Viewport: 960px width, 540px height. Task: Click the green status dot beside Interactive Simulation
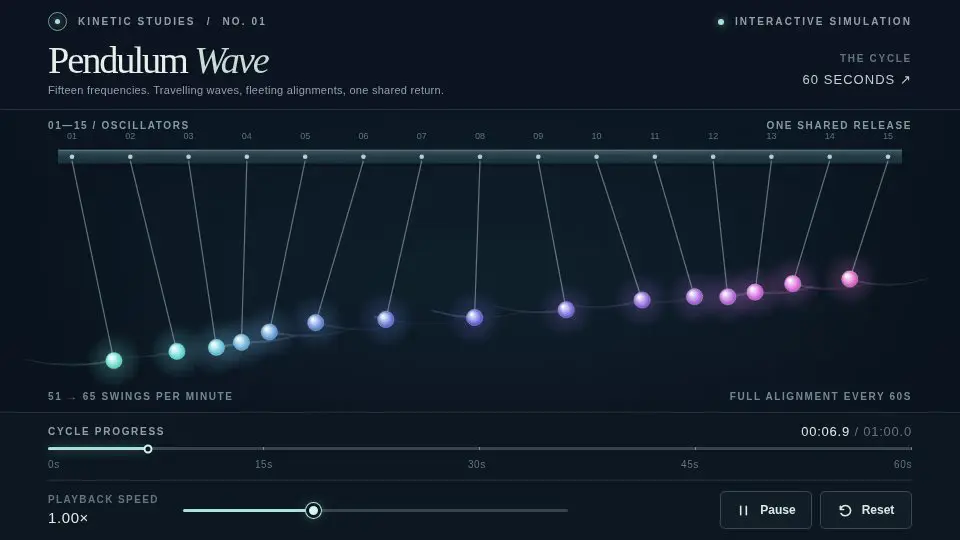click(721, 22)
